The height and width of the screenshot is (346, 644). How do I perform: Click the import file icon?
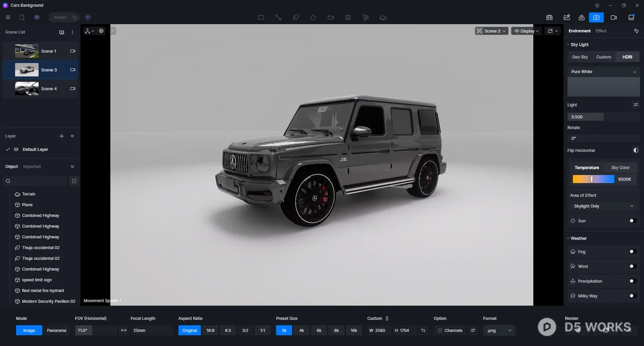tap(22, 17)
